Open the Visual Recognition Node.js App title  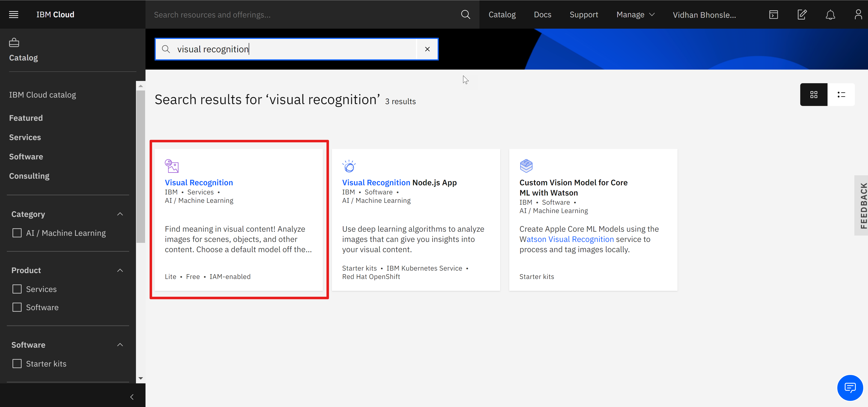tap(399, 182)
